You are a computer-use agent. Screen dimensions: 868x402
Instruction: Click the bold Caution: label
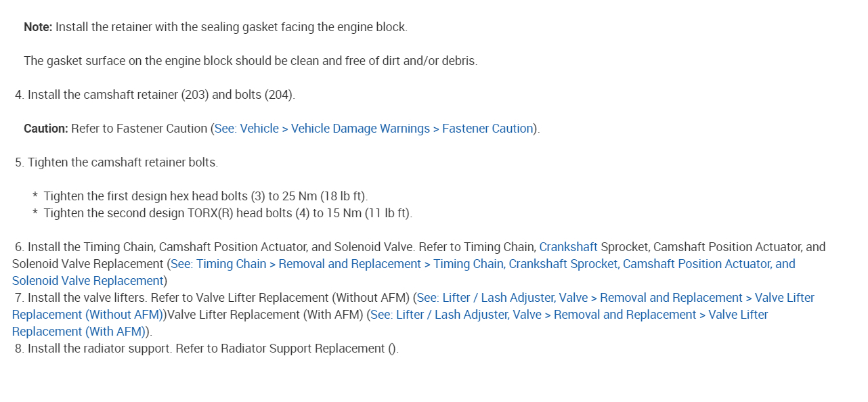(x=46, y=129)
